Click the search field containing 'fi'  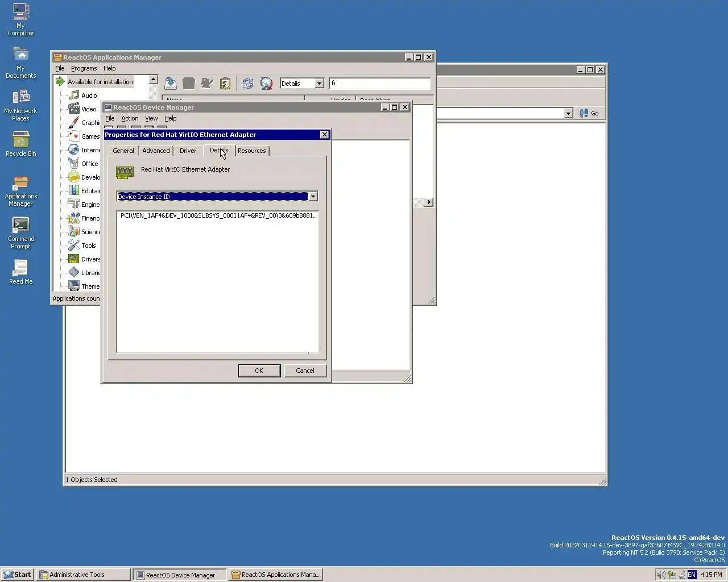(380, 84)
